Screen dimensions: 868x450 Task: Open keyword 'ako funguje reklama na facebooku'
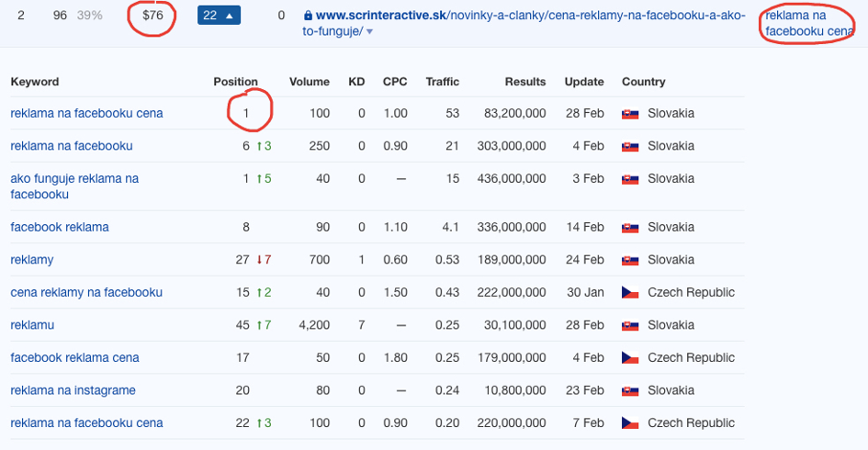(x=74, y=186)
